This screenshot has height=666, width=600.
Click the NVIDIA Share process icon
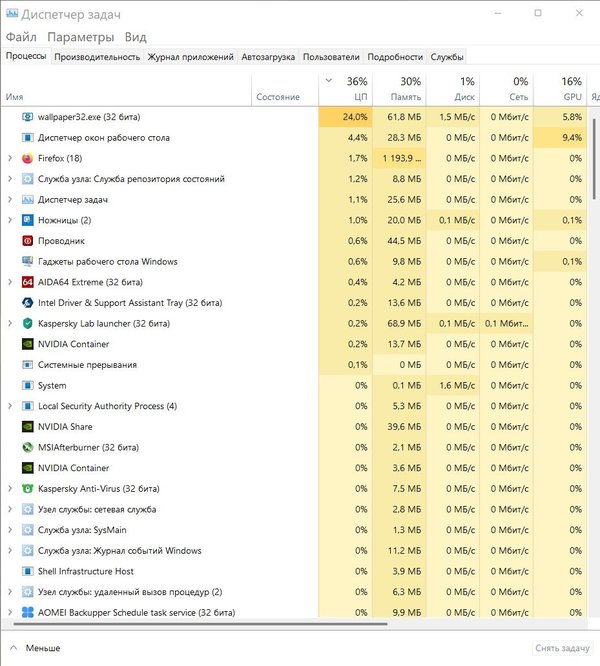(27, 427)
